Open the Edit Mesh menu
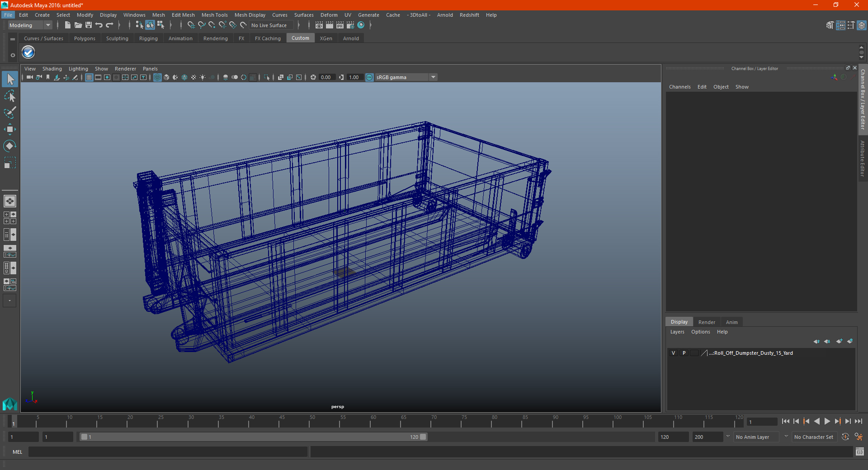Image resolution: width=868 pixels, height=470 pixels. coord(183,15)
